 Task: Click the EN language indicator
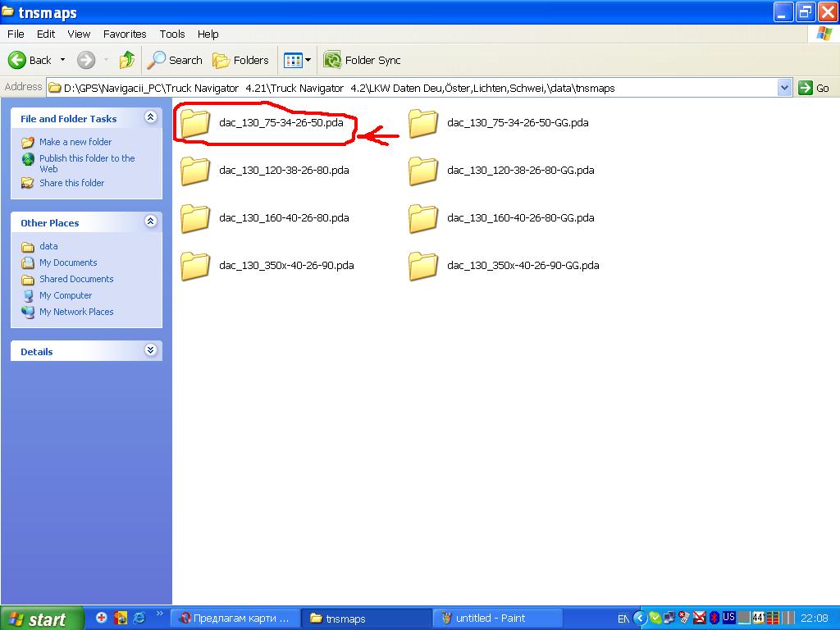pyautogui.click(x=623, y=619)
